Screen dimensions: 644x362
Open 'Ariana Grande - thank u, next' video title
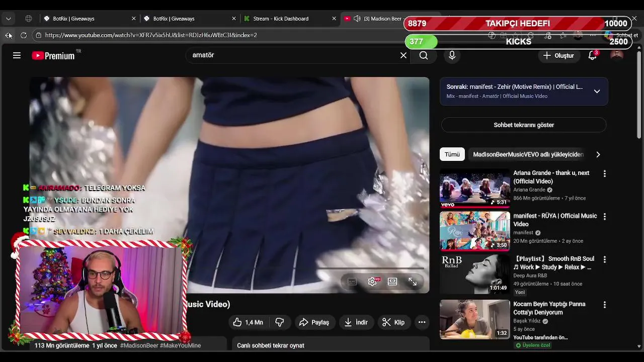pyautogui.click(x=551, y=177)
